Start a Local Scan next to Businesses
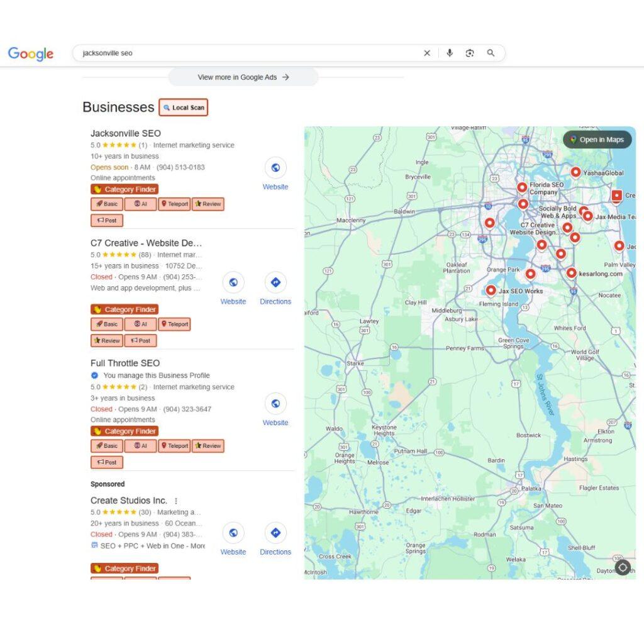This screenshot has height=644, width=644. point(183,107)
